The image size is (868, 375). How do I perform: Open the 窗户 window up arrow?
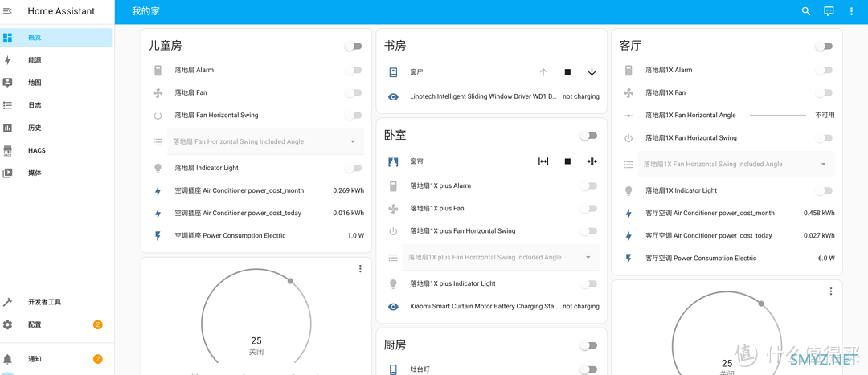click(x=543, y=72)
